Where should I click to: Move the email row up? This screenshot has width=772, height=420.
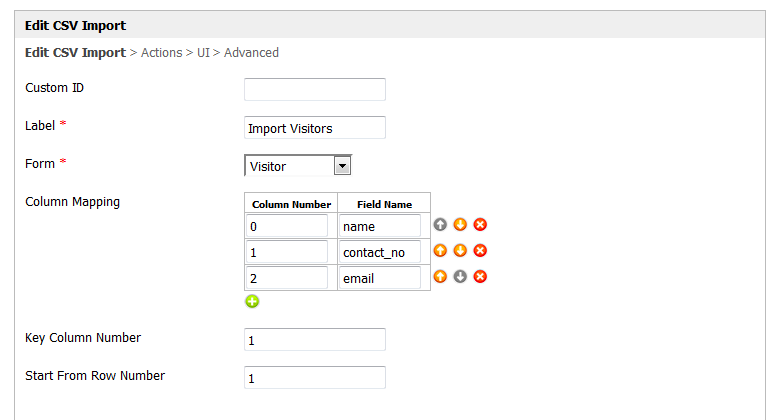pyautogui.click(x=441, y=276)
